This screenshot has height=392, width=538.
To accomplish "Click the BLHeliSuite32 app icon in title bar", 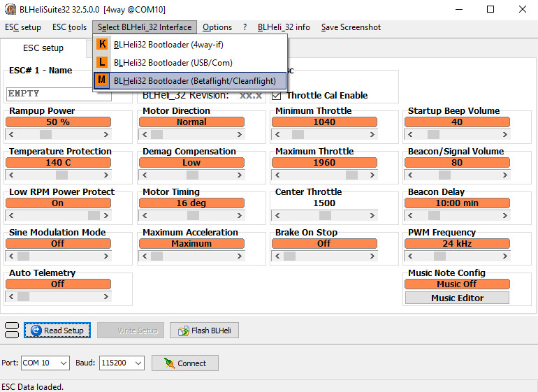I will click(x=9, y=9).
